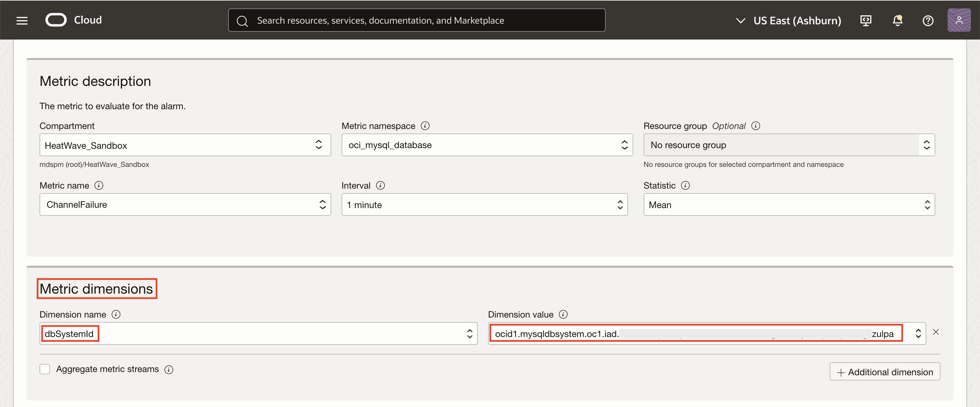Viewport: 980px width, 407px height.
Task: Click the Statistic info icon
Action: point(685,185)
